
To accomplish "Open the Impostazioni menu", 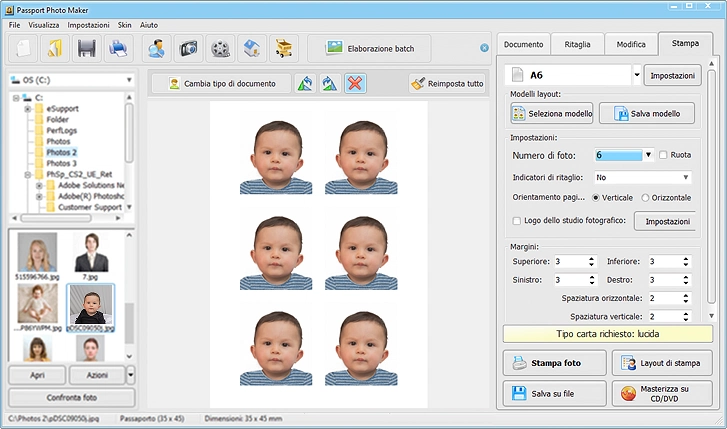I will click(x=89, y=25).
